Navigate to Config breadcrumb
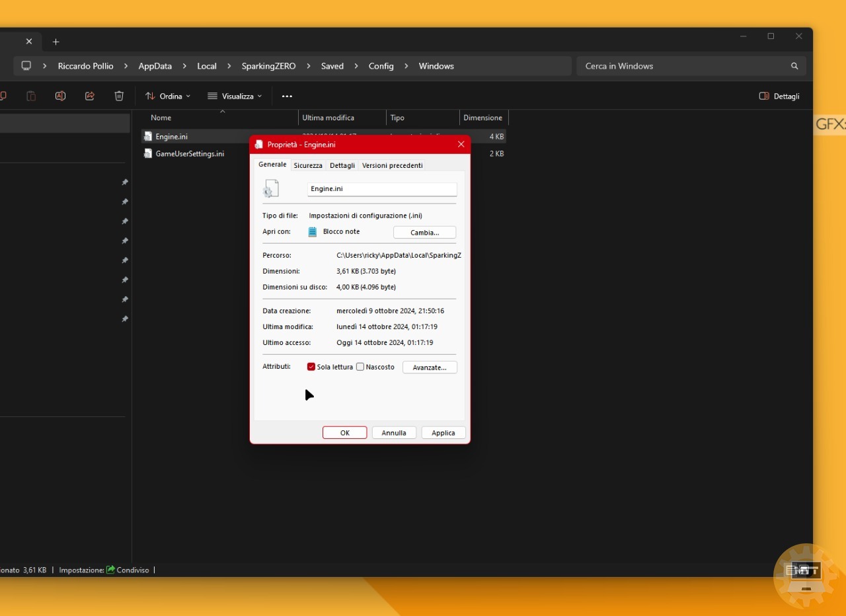The image size is (846, 616). tap(381, 66)
